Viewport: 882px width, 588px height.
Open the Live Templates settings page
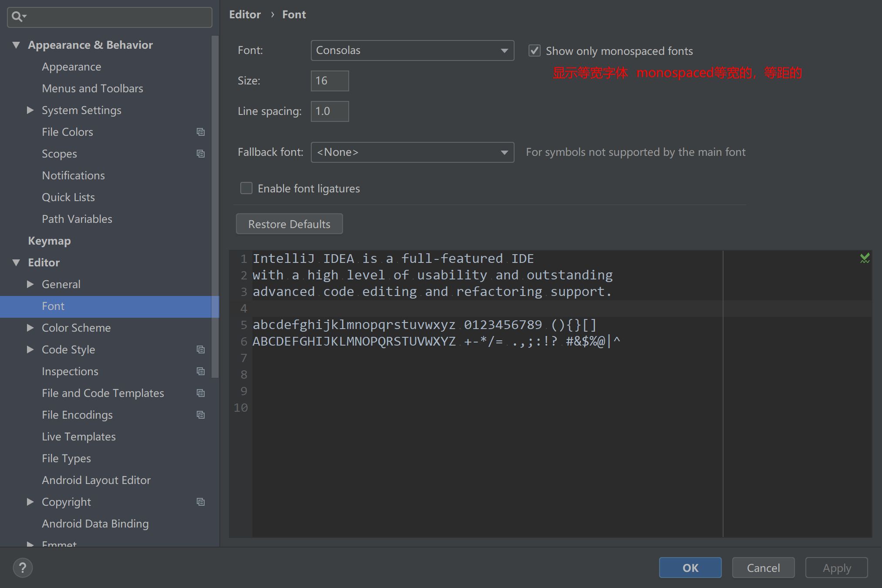(79, 437)
